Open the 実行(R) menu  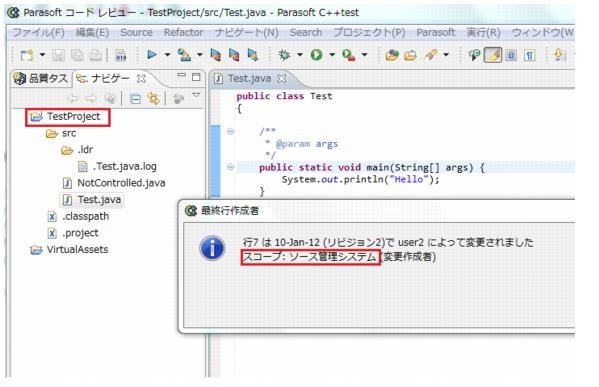pos(483,33)
